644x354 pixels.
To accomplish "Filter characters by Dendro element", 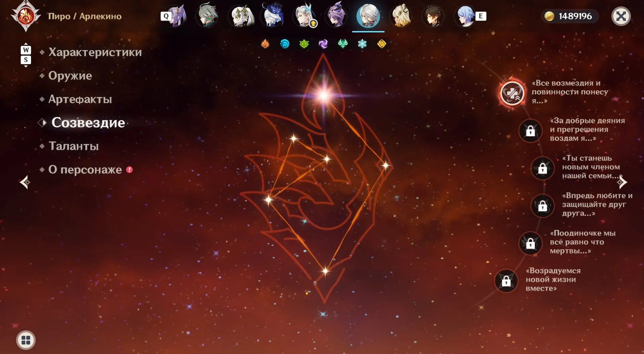I will (304, 44).
